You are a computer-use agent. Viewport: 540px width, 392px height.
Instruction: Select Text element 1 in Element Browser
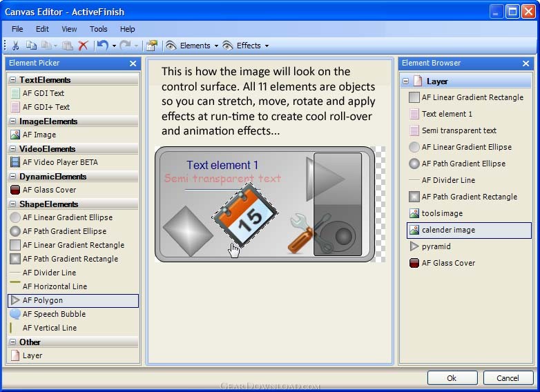[x=469, y=114]
